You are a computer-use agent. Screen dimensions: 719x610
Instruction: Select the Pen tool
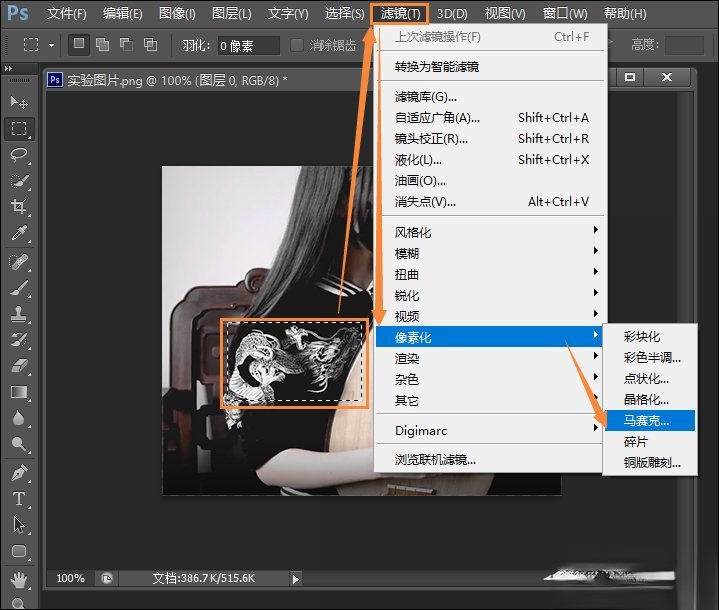(19, 473)
